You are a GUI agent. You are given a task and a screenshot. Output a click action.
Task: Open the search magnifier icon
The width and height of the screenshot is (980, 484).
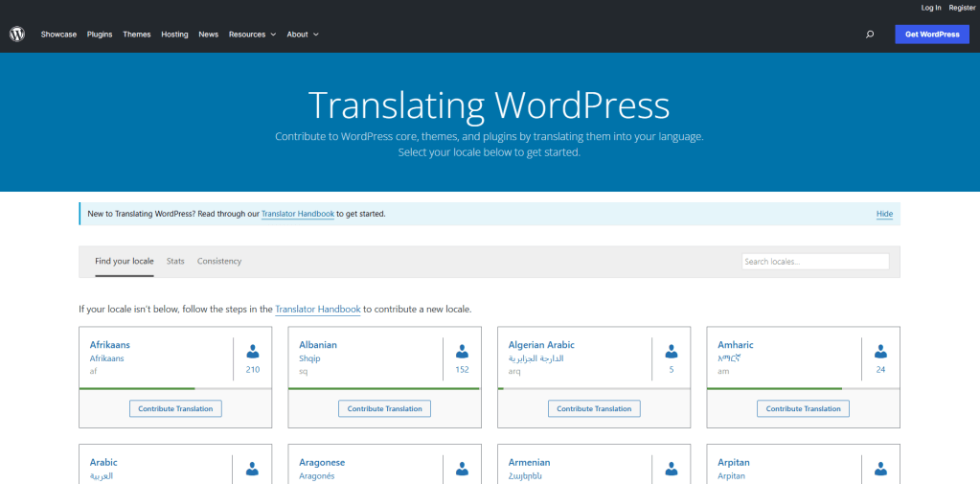(869, 35)
